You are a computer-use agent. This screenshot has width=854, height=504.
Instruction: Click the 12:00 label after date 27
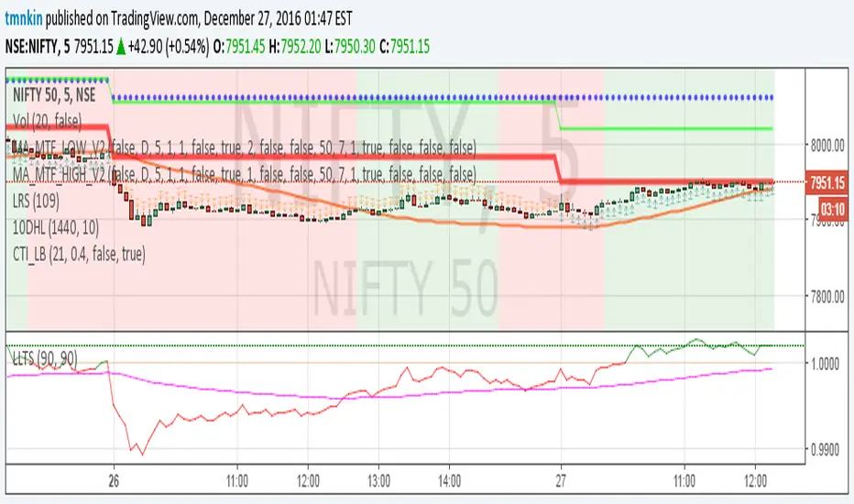click(x=755, y=481)
